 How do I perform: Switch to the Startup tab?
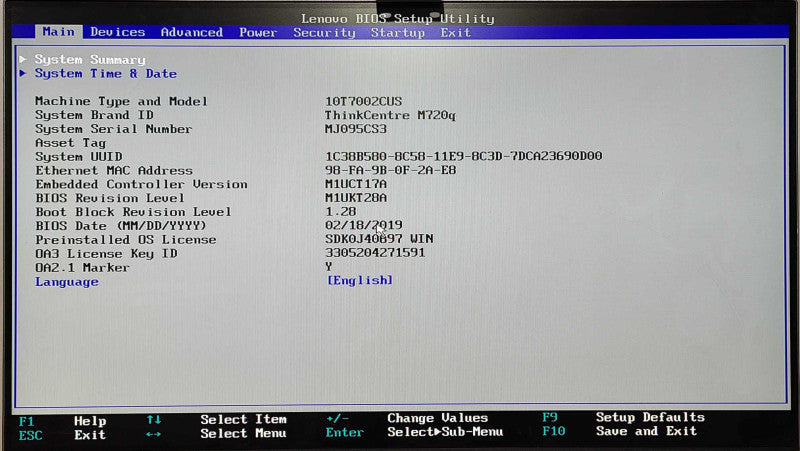pos(397,32)
